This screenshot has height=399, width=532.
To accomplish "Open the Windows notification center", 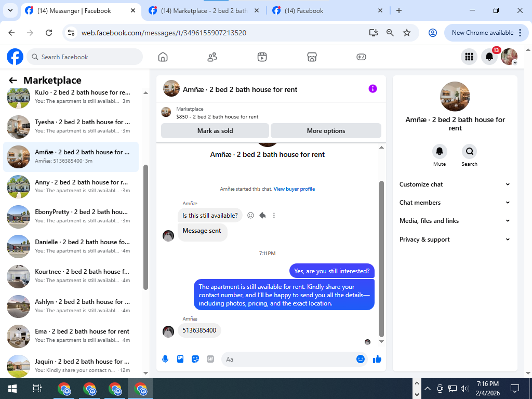I will tap(515, 389).
